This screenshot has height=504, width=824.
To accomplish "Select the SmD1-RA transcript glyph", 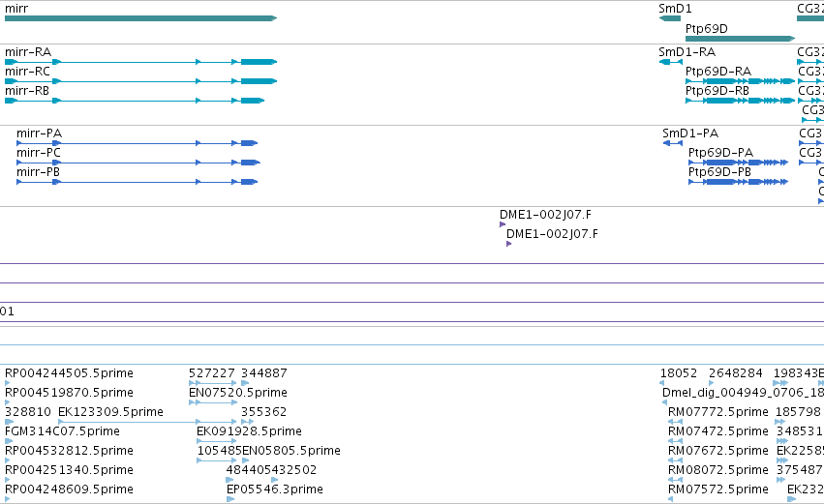I will pyautogui.click(x=671, y=62).
